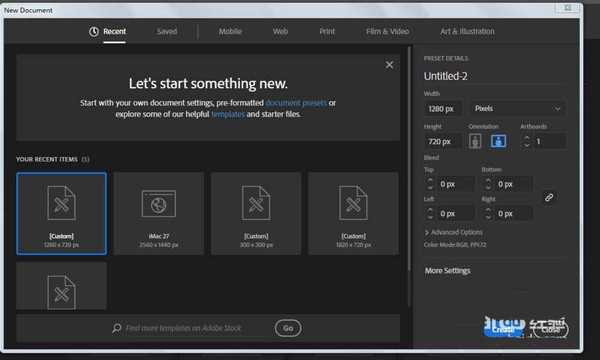Click the Go button
600x360 pixels.
pos(288,328)
